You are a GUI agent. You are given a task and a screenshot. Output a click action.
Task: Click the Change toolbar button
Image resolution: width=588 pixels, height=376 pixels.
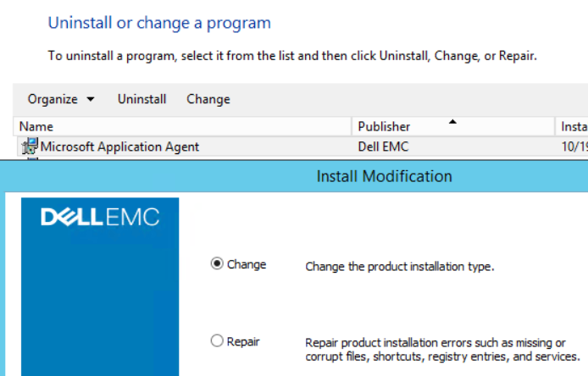tap(208, 99)
